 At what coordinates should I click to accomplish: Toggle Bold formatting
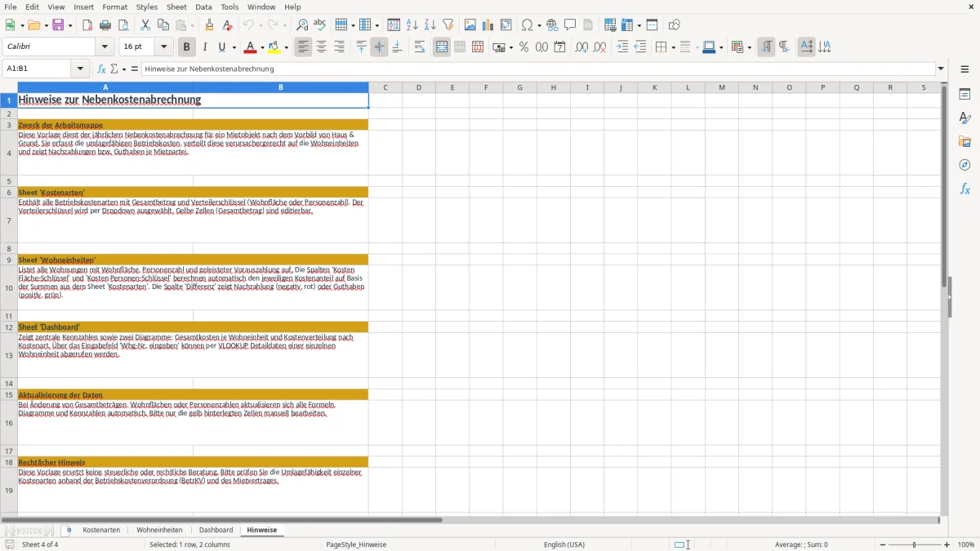[x=186, y=47]
